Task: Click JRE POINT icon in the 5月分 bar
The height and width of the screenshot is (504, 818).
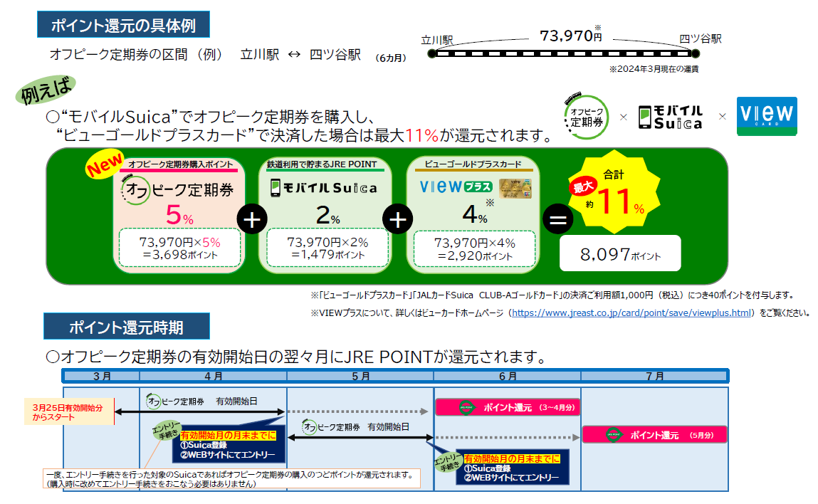Action: [614, 435]
